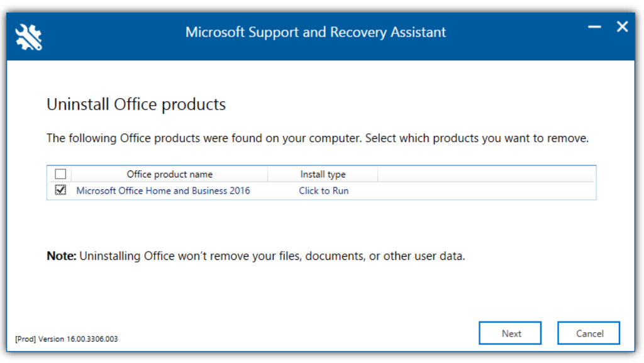This screenshot has height=363, width=644.
Task: Click Next to proceed with uninstall
Action: pyautogui.click(x=510, y=333)
